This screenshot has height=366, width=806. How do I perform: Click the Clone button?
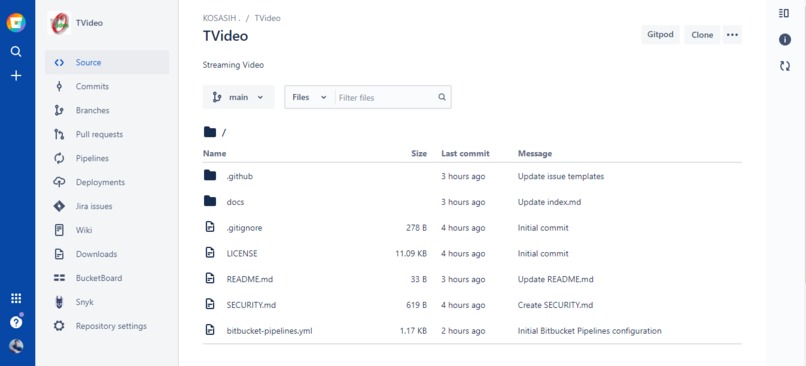(x=702, y=35)
